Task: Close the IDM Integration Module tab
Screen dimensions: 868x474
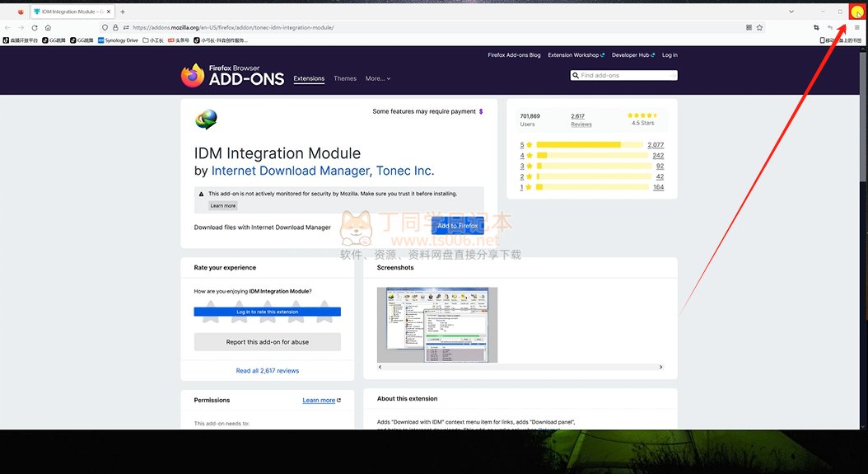Action: point(109,12)
